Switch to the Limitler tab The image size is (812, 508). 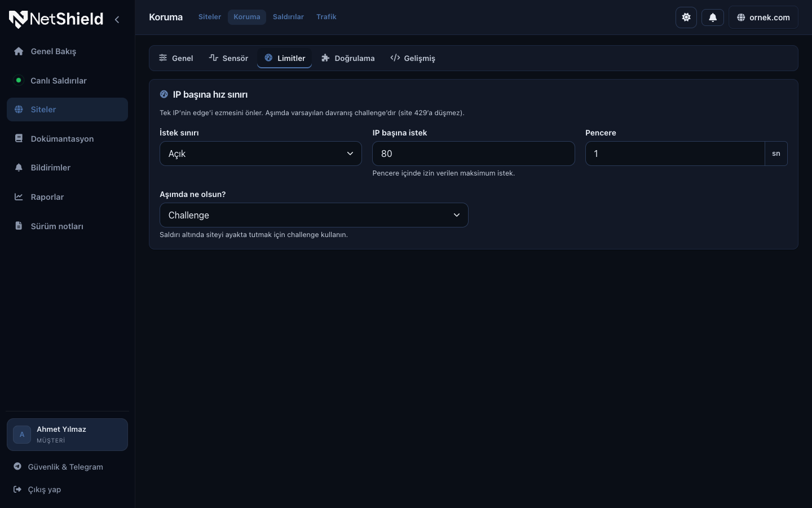[x=285, y=58]
